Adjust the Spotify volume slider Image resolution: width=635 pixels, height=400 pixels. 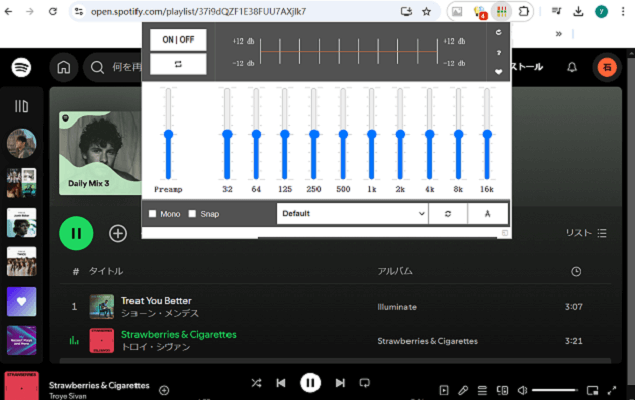(x=555, y=390)
